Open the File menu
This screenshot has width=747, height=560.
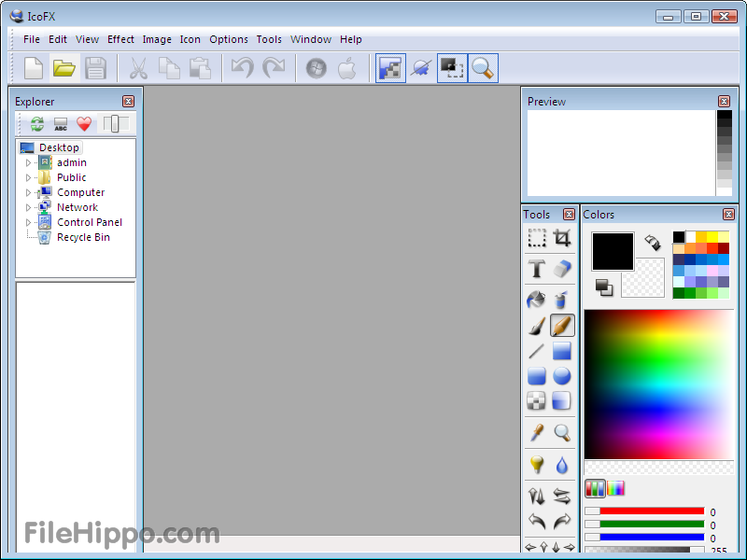[x=32, y=39]
